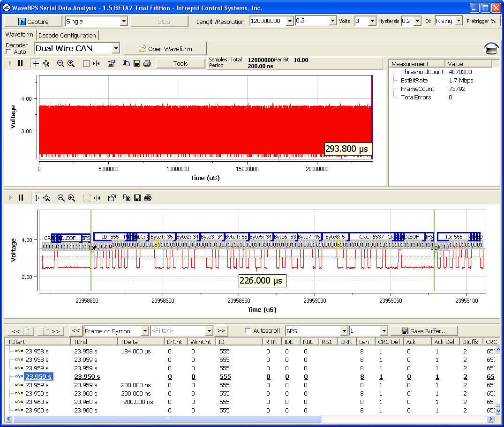Zoom out on the upper waveform graph
The height and width of the screenshot is (427, 504).
[60, 63]
